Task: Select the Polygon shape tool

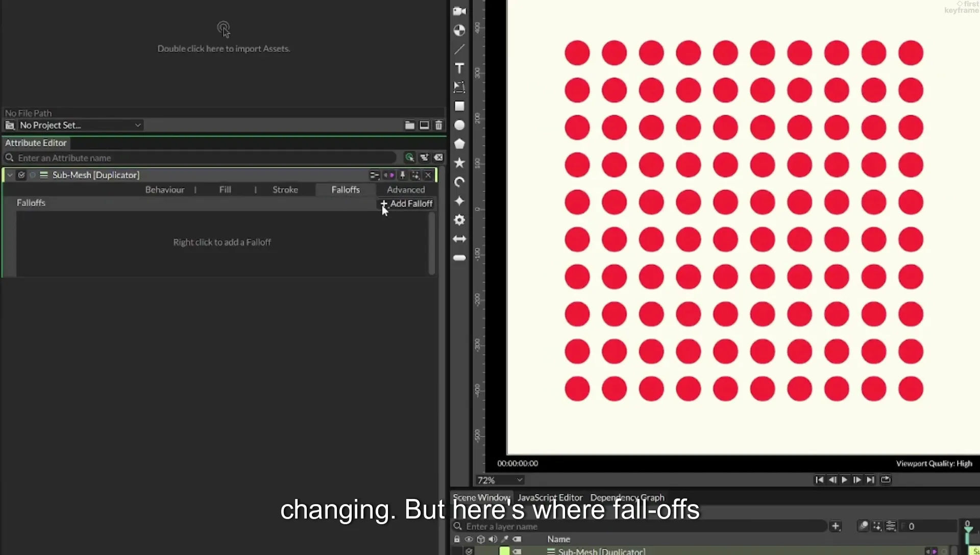Action: click(x=459, y=144)
